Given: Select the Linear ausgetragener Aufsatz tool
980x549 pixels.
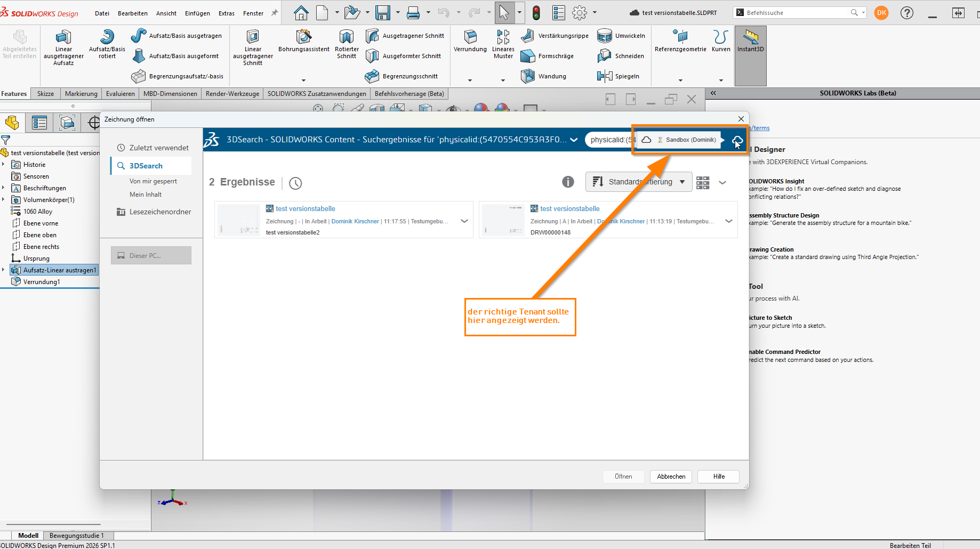Looking at the screenshot, I should tap(63, 48).
